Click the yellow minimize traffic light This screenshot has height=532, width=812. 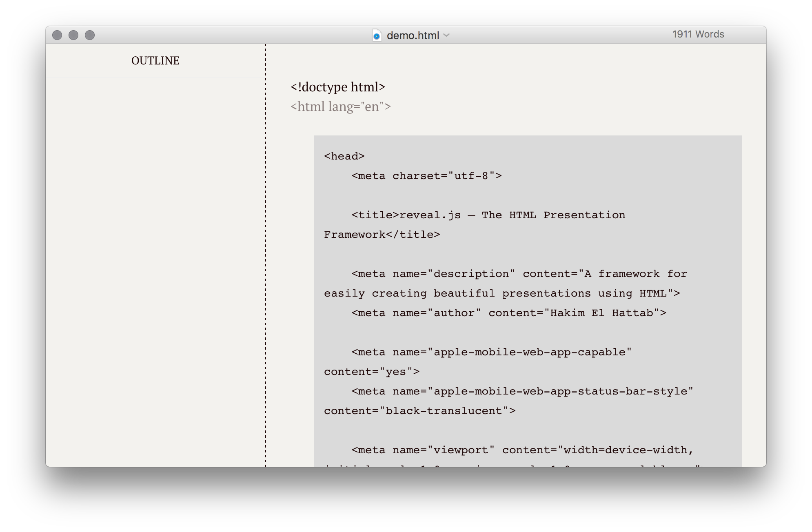click(x=73, y=35)
